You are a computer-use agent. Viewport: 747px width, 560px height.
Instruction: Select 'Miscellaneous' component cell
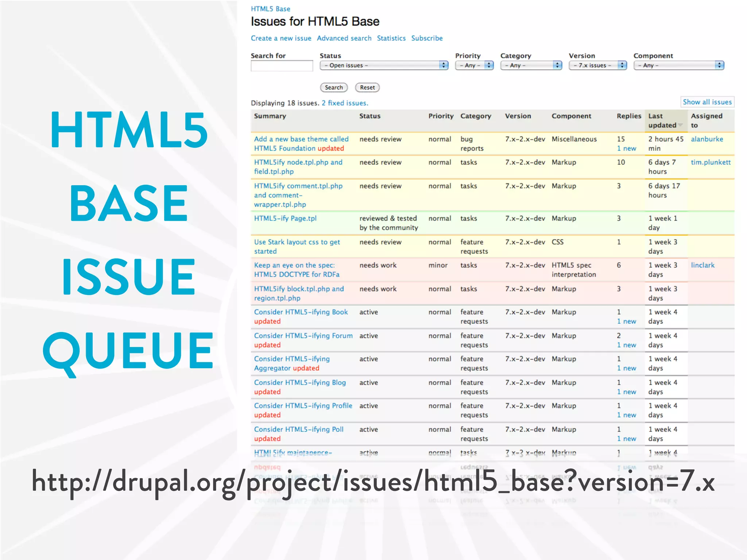click(574, 139)
